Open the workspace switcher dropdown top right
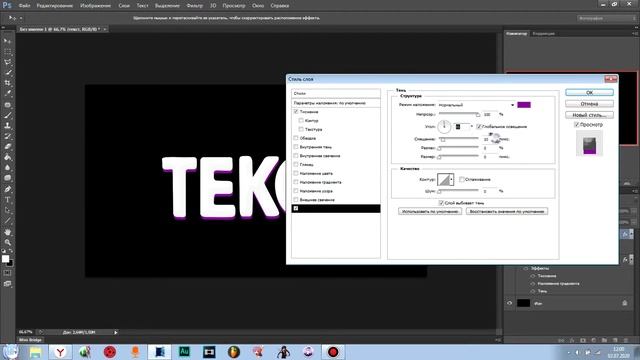This screenshot has width=640, height=360. (x=606, y=18)
